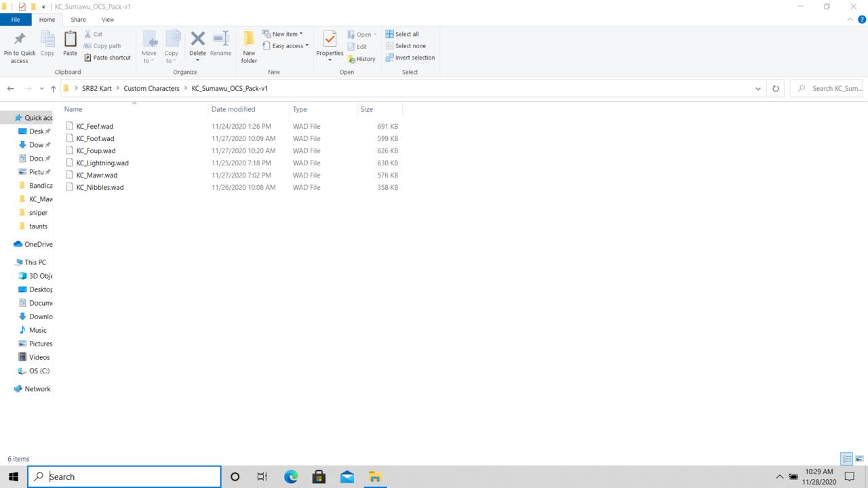Image resolution: width=868 pixels, height=488 pixels.
Task: Open Microsoft Edge from taskbar
Action: coord(291,476)
